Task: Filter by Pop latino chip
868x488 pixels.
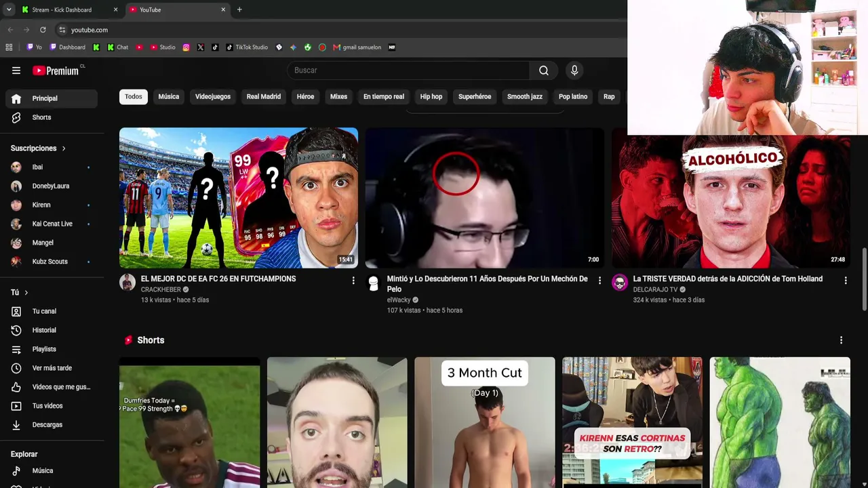Action: pyautogui.click(x=573, y=97)
